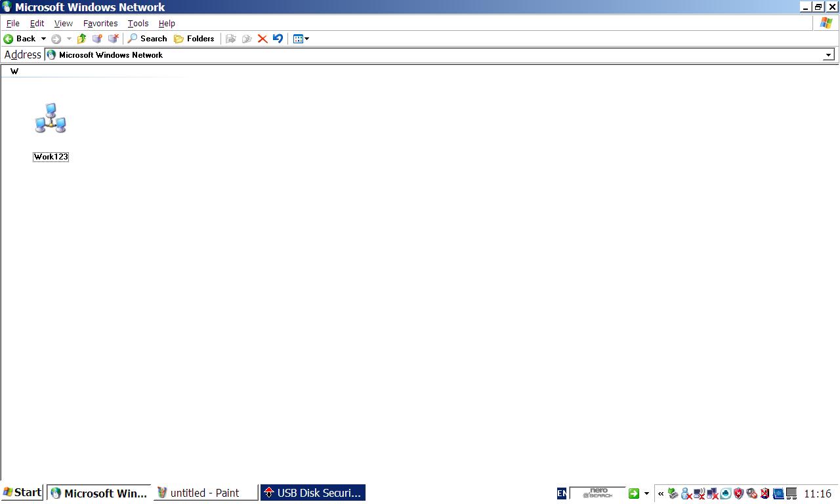840x504 pixels.
Task: Click the round teal tray icon
Action: pyautogui.click(x=726, y=493)
